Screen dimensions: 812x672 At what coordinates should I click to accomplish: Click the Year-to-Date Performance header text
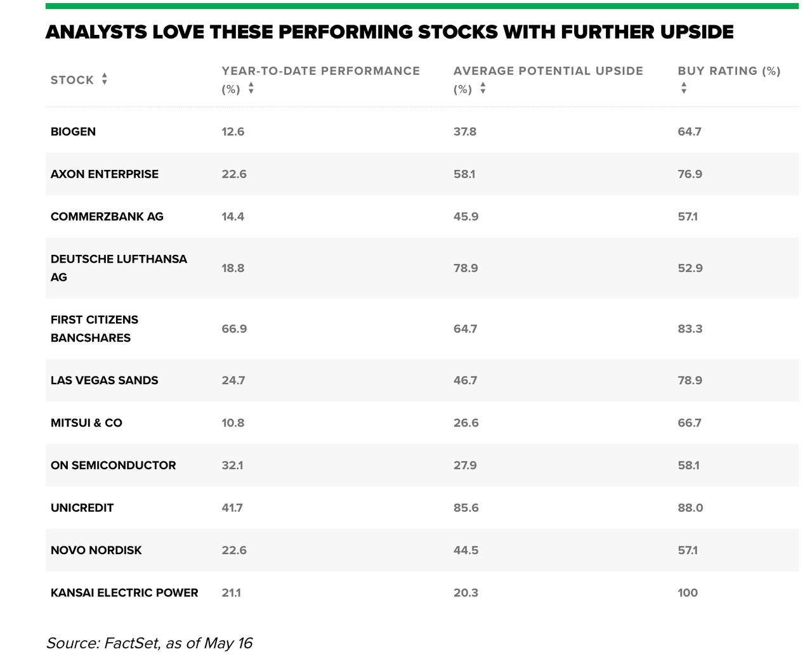pyautogui.click(x=320, y=79)
